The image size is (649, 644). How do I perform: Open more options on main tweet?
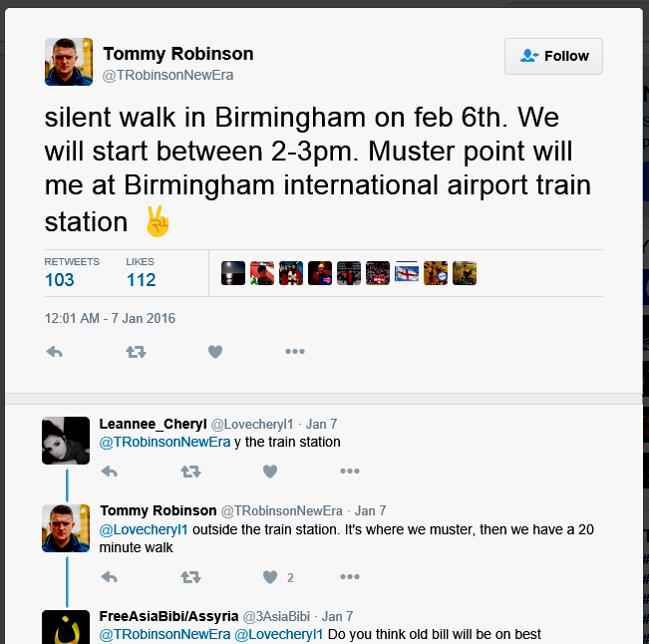click(295, 352)
